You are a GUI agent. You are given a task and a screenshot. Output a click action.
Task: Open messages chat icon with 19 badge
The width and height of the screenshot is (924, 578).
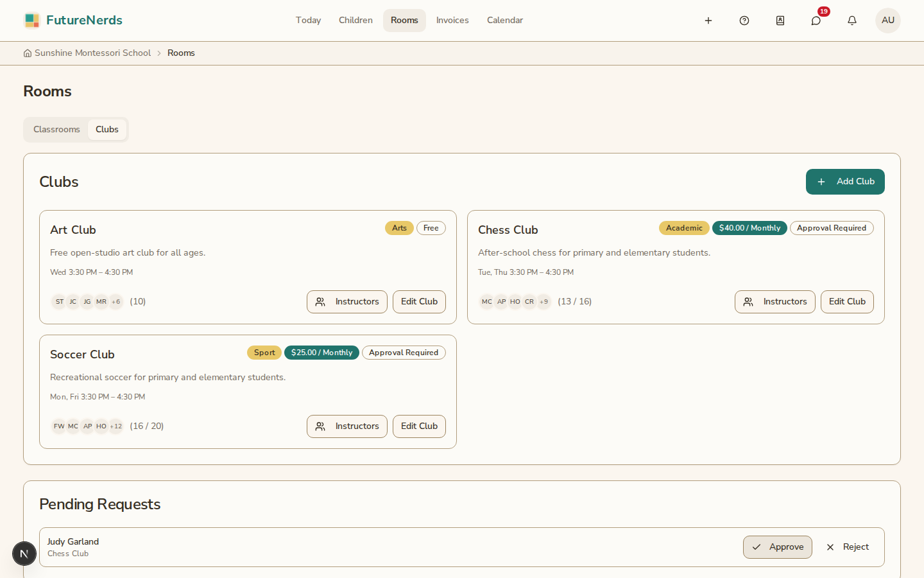(816, 21)
